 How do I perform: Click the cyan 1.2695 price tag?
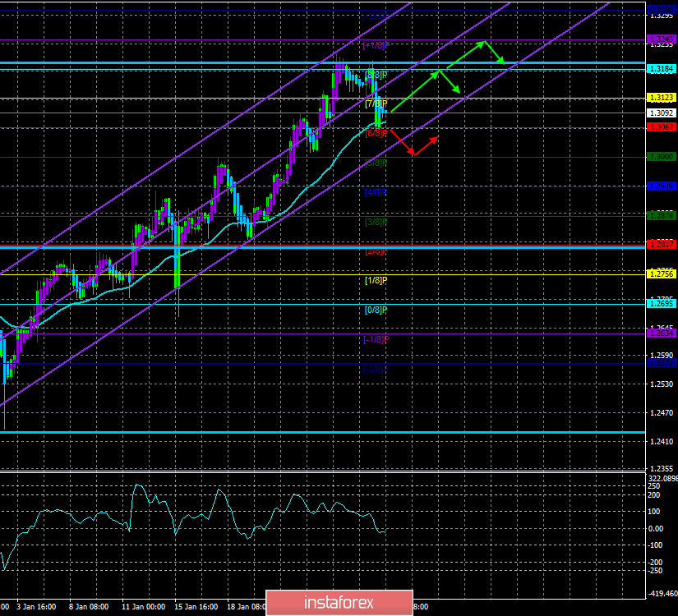point(660,303)
